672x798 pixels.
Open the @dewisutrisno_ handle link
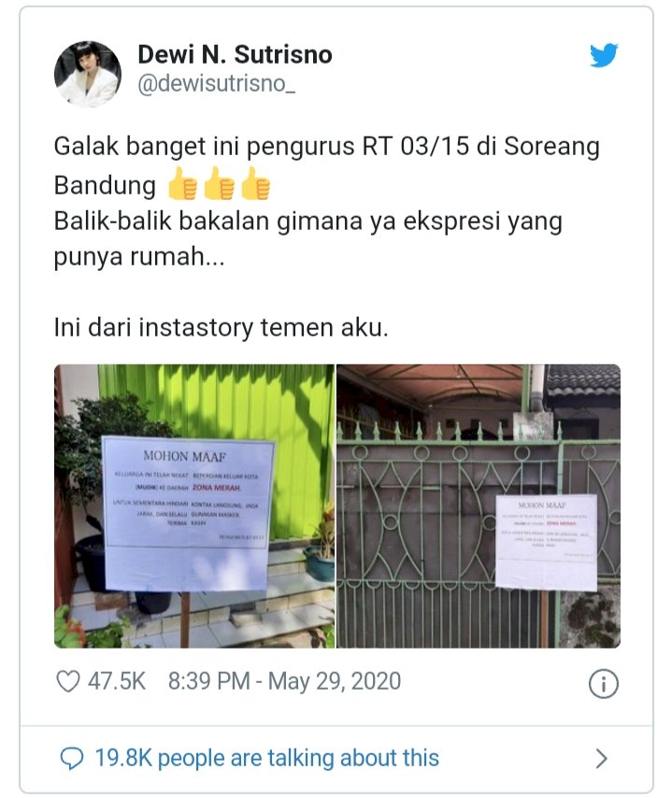(x=216, y=83)
